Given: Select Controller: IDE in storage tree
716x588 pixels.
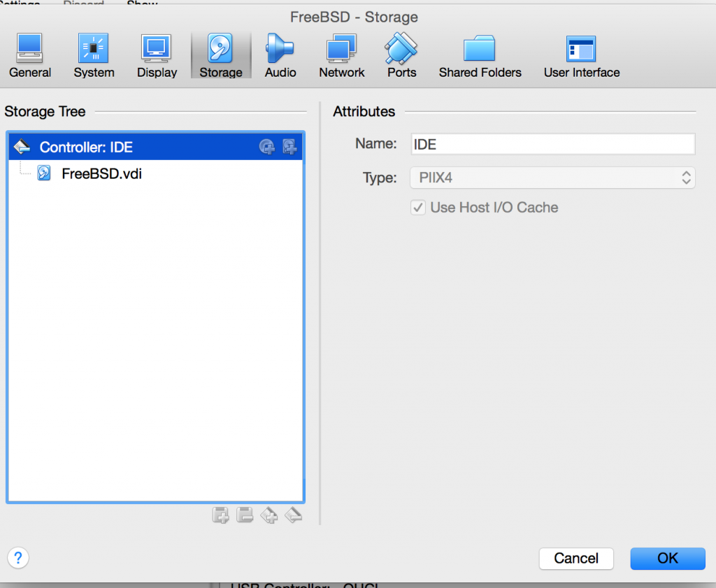Looking at the screenshot, I should click(x=86, y=147).
